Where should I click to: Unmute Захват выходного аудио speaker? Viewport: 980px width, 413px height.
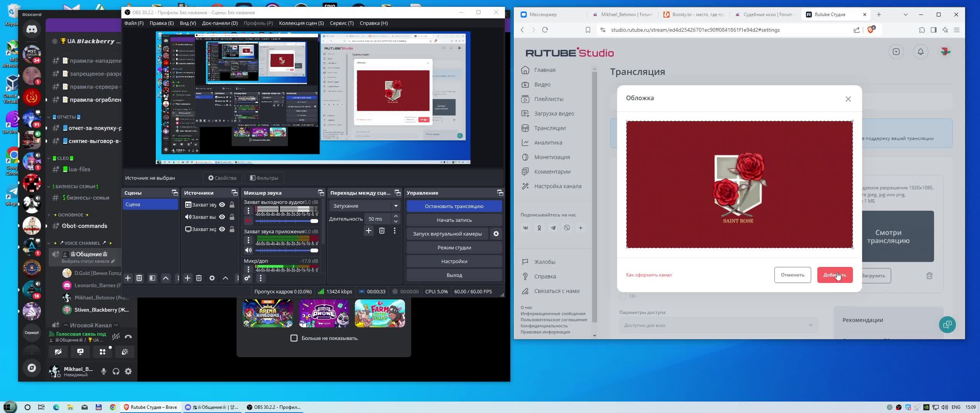coord(248,221)
